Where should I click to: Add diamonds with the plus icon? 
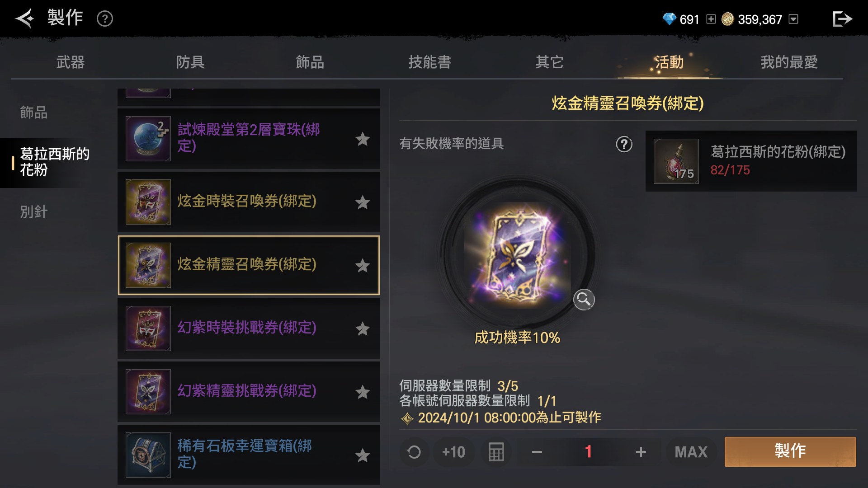pyautogui.click(x=711, y=19)
